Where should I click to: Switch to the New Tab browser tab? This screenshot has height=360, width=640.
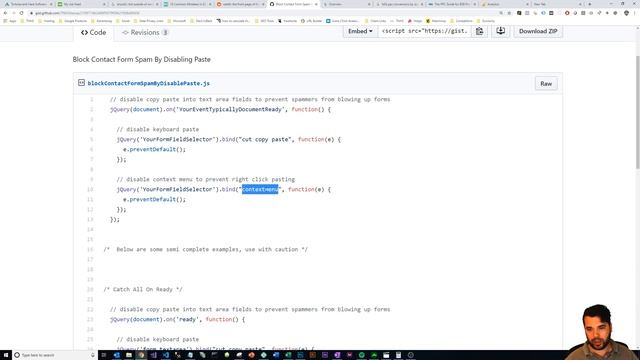point(558,4)
